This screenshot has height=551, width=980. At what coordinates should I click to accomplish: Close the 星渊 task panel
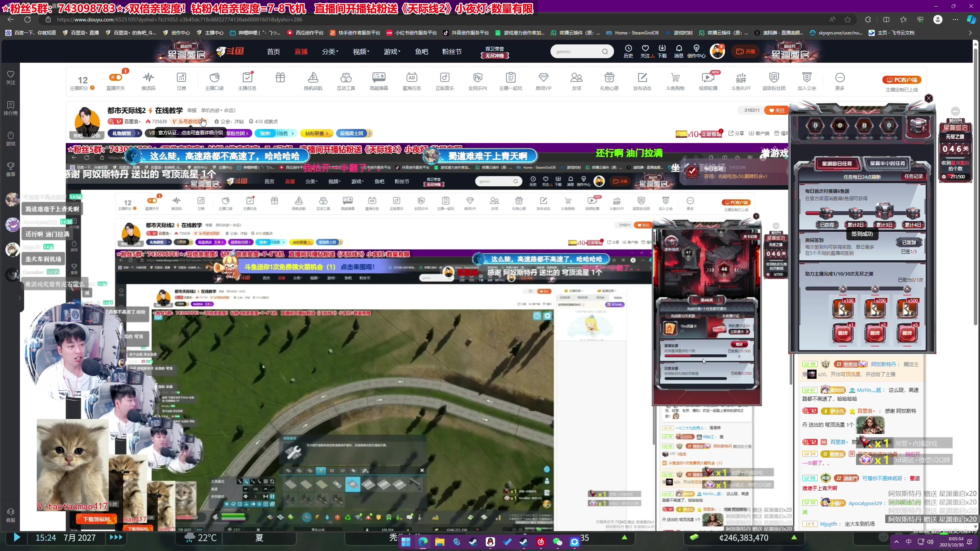pos(928,98)
